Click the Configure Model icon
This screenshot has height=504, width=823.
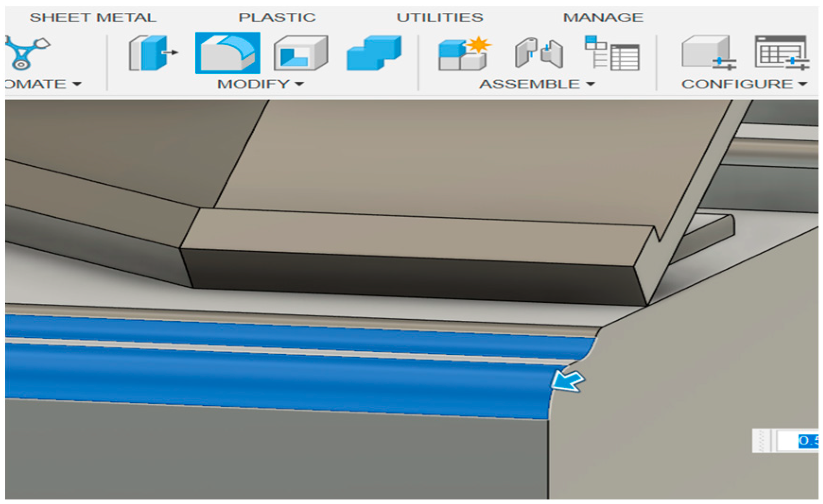pos(709,53)
